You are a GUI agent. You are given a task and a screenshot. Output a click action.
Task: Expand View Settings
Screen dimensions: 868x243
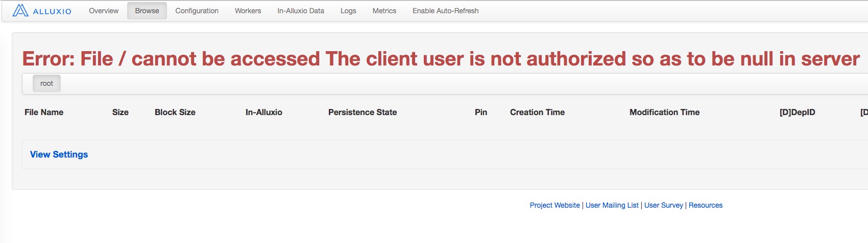click(59, 154)
